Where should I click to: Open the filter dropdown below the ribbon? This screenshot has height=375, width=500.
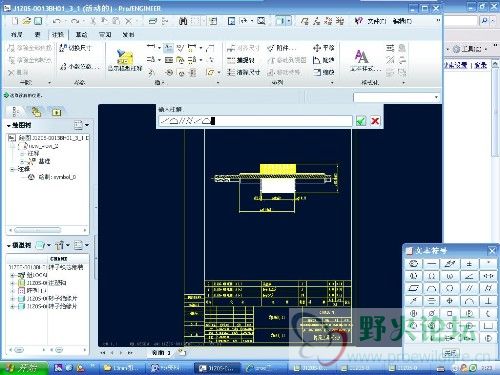tap(397, 97)
